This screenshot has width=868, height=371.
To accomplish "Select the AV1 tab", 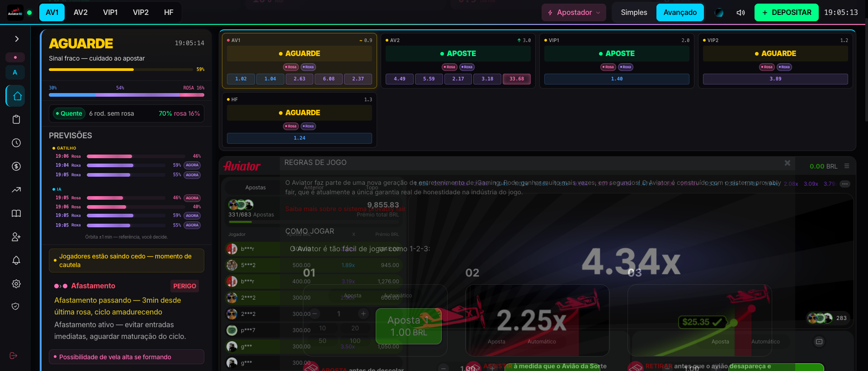I will pos(52,12).
